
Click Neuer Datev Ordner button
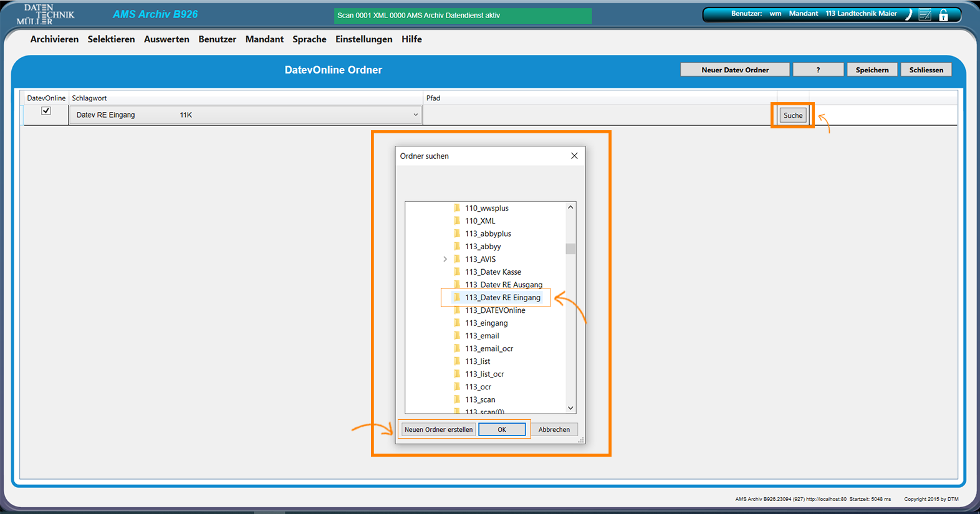pos(734,70)
